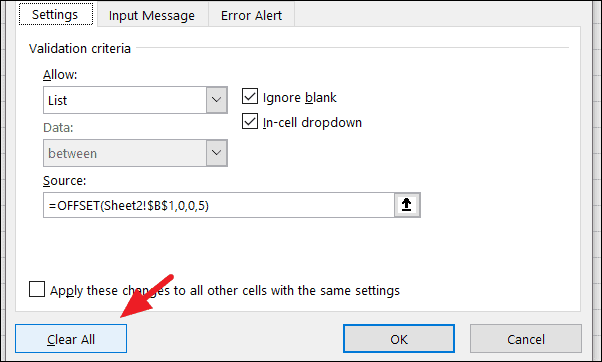Click the Allow: label
Screen dimensions: 602x362
point(60,74)
